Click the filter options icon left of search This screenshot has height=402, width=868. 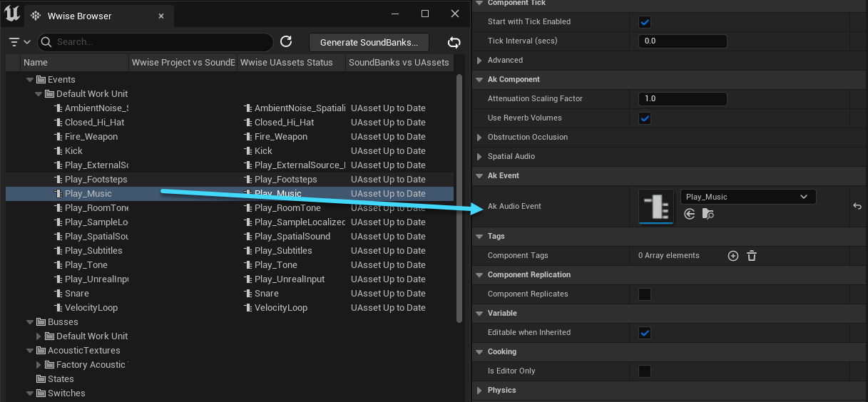[x=19, y=42]
